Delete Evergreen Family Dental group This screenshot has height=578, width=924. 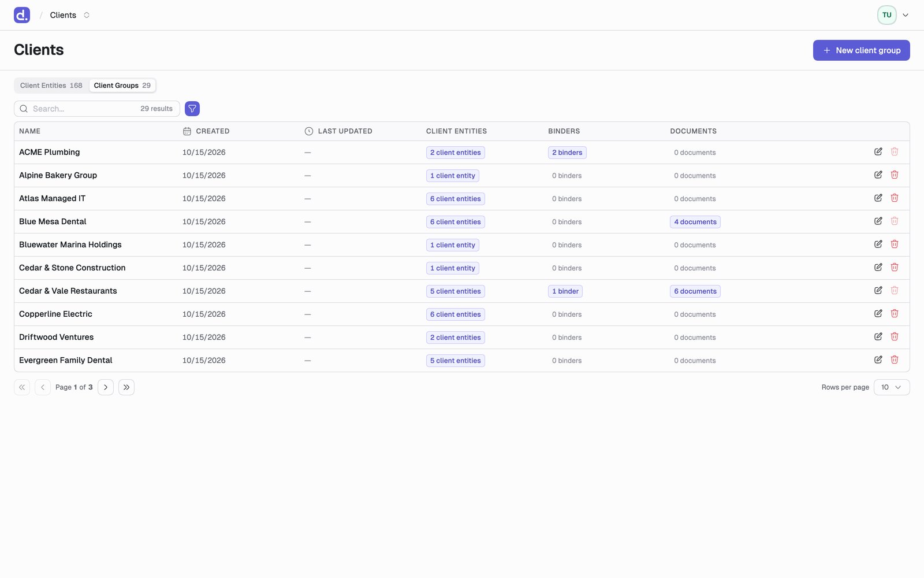pyautogui.click(x=894, y=360)
